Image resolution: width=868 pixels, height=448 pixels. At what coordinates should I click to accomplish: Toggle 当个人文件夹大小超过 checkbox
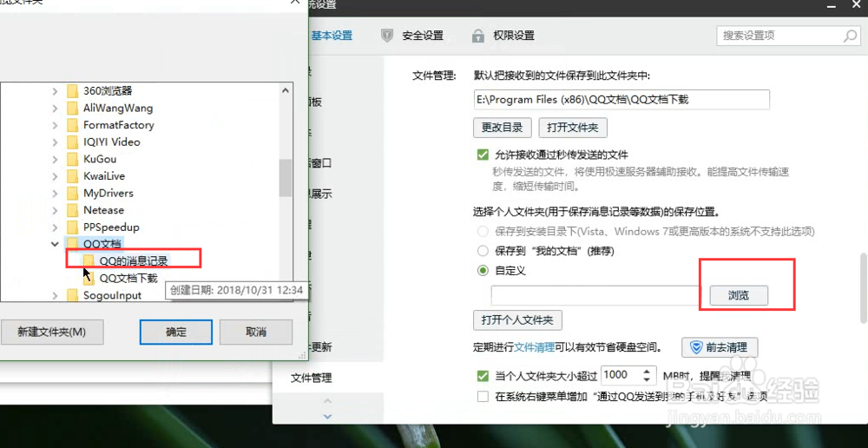(x=483, y=377)
